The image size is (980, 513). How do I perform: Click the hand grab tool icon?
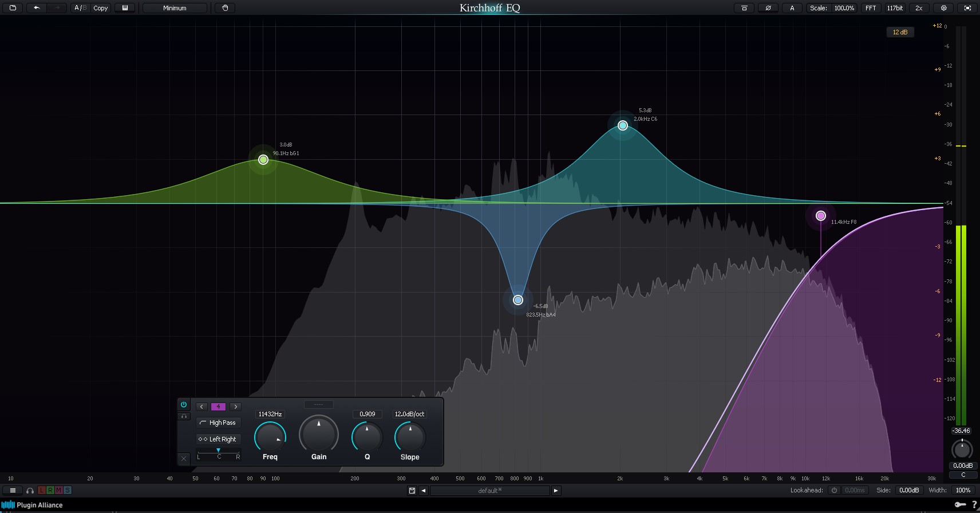pos(225,8)
